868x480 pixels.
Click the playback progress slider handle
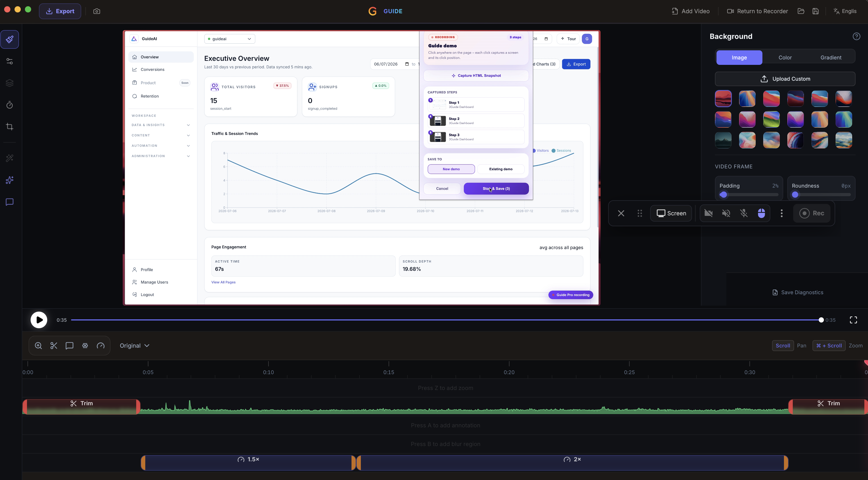821,320
